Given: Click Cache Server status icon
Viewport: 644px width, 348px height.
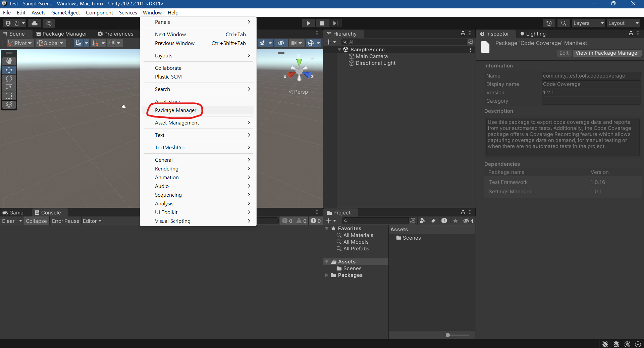Looking at the screenshot, I should tap(616, 344).
